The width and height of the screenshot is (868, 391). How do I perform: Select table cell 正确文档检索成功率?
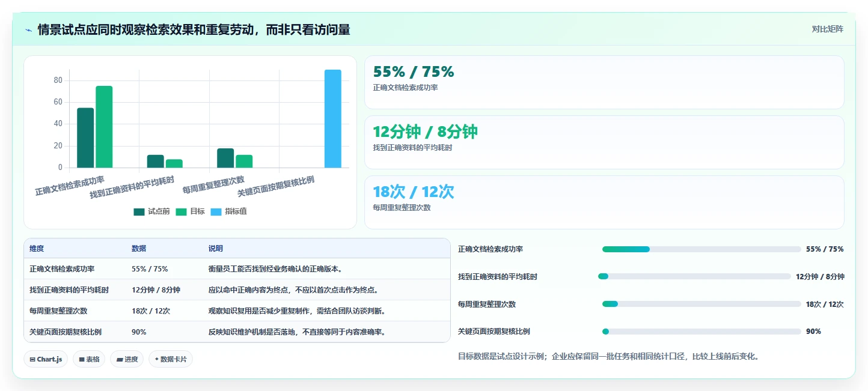pyautogui.click(x=62, y=269)
